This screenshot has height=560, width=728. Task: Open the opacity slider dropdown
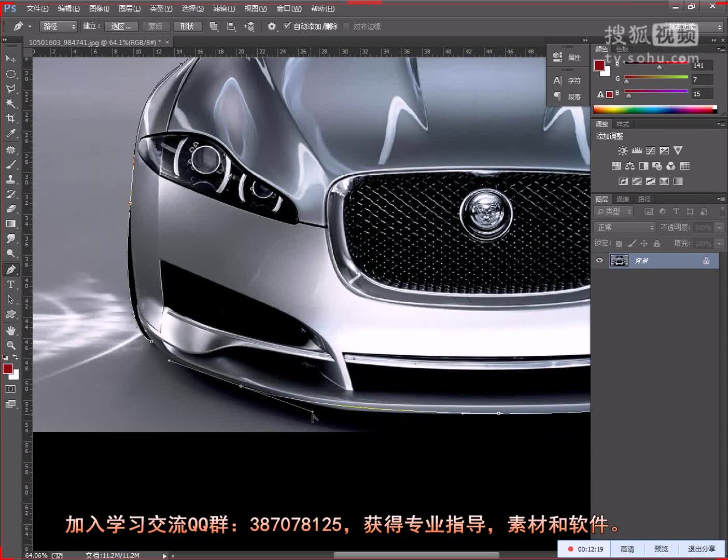pyautogui.click(x=719, y=228)
